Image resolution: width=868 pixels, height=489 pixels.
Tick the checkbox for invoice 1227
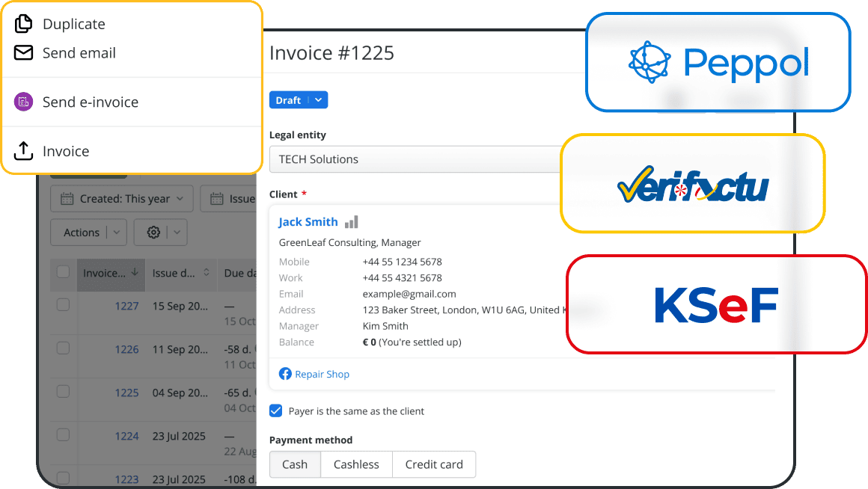63,304
